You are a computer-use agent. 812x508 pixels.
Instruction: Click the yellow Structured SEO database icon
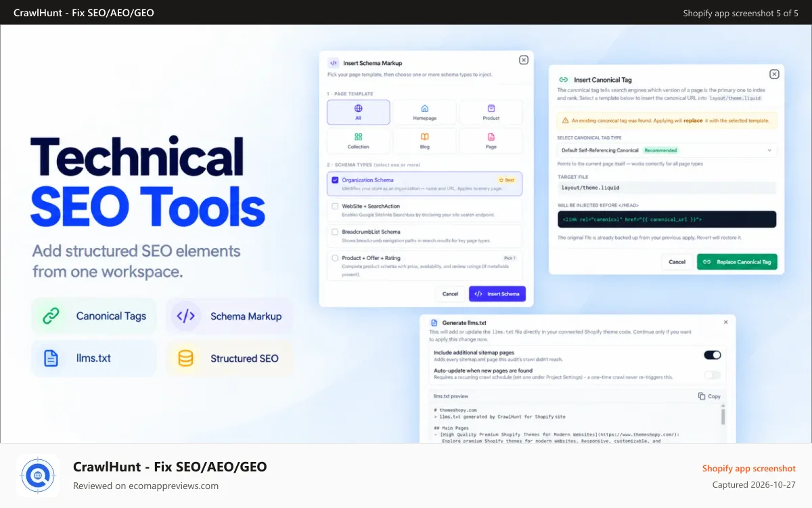click(x=185, y=358)
